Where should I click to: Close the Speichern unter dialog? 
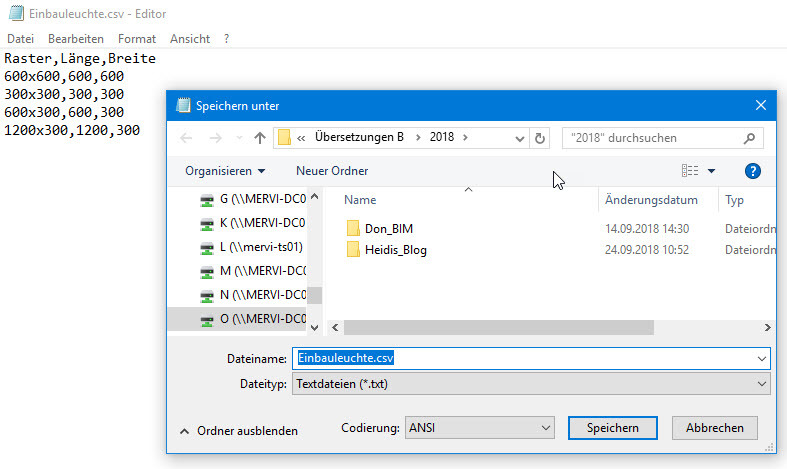pyautogui.click(x=760, y=105)
